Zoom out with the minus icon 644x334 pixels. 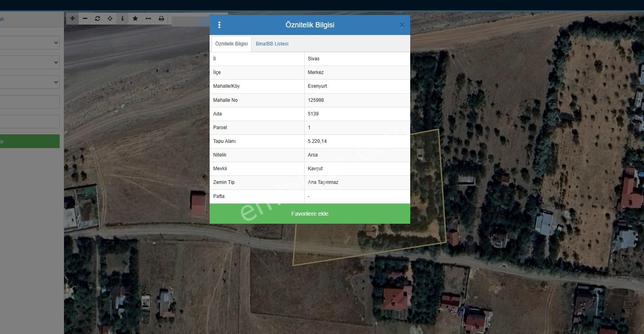pyautogui.click(x=85, y=19)
